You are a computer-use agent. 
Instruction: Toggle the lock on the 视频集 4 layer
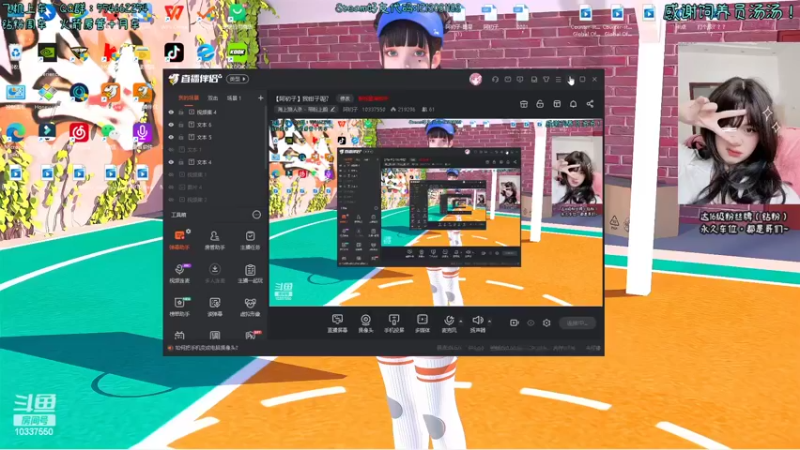click(x=181, y=112)
